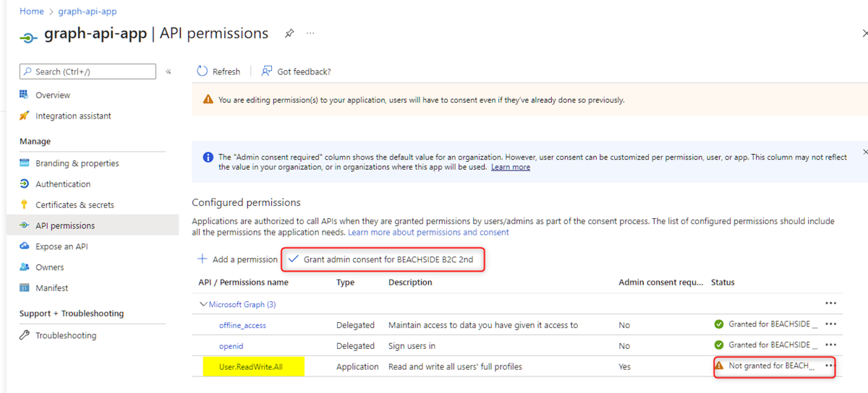
Task: Open the Overview menu item
Action: click(53, 95)
